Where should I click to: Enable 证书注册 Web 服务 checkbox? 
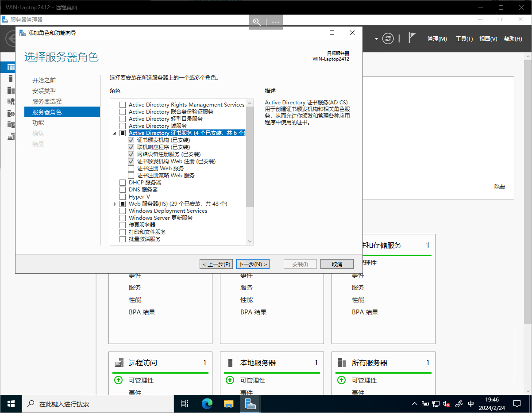coord(131,168)
